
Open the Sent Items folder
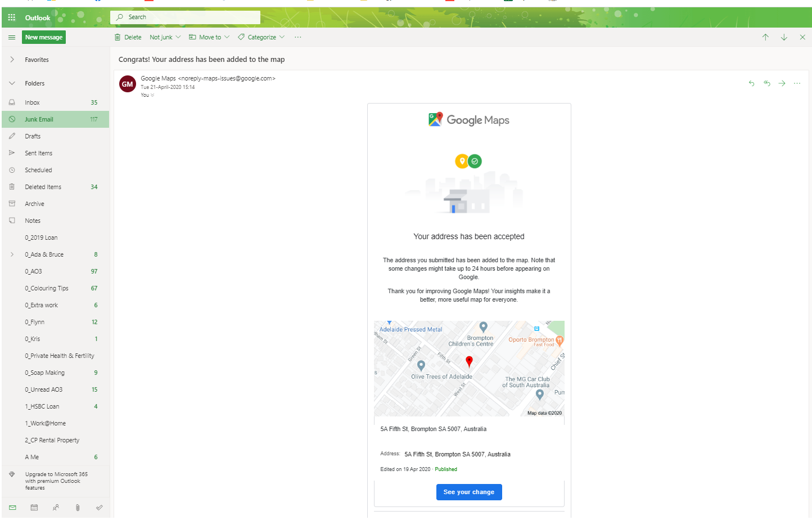tap(56, 153)
